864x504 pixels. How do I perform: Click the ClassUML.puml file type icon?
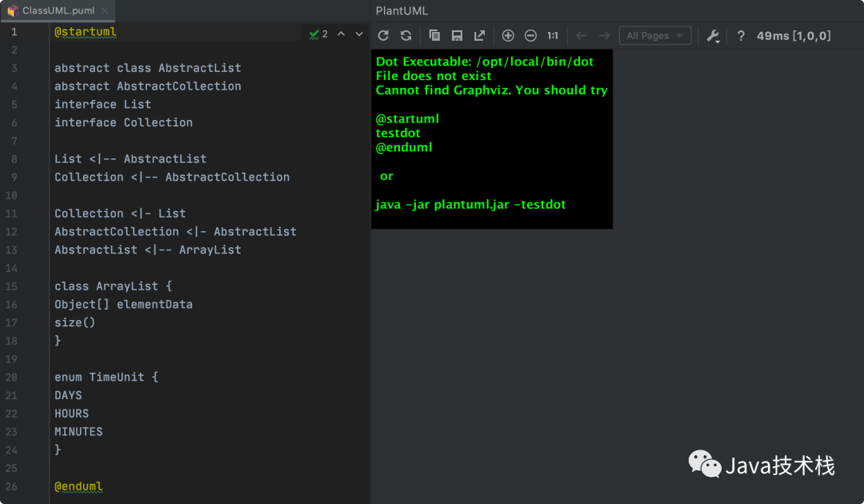point(13,10)
